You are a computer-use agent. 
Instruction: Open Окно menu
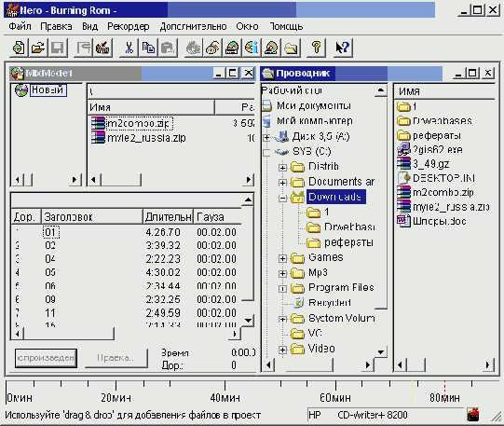[x=247, y=26]
